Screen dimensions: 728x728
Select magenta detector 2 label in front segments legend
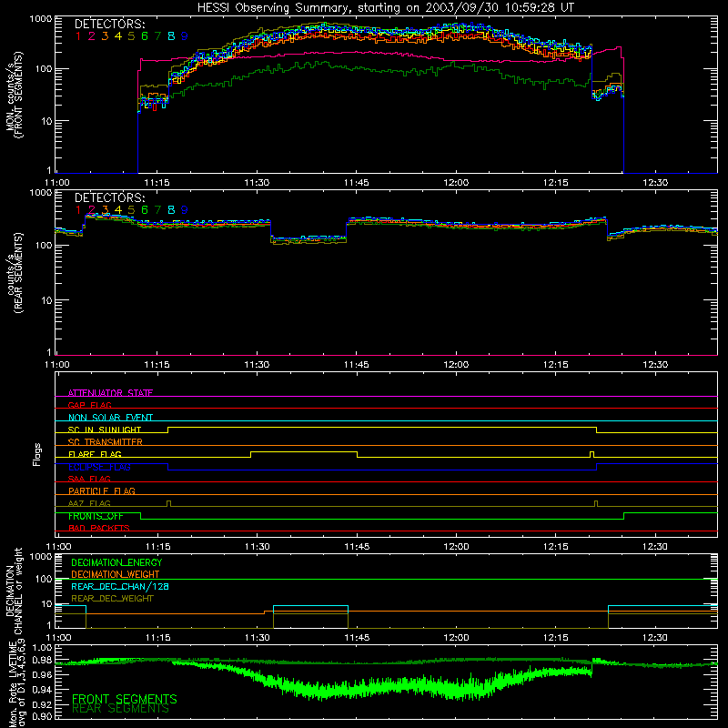click(x=92, y=35)
